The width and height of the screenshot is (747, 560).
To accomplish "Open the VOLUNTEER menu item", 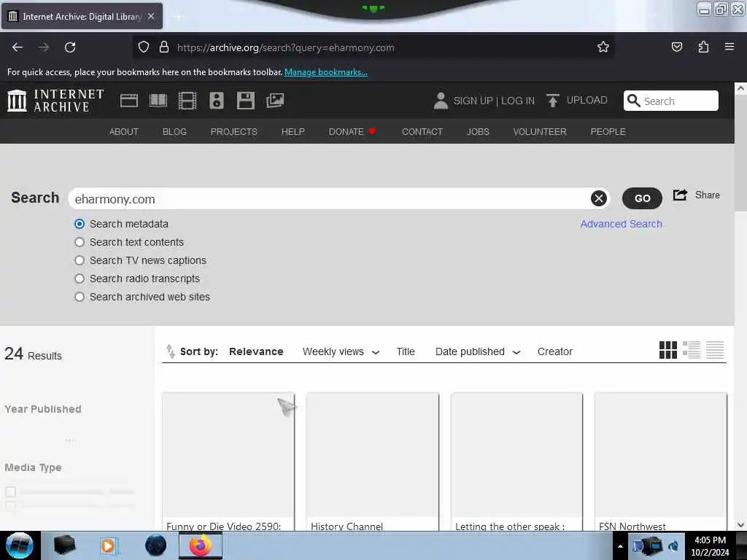I will [x=540, y=131].
